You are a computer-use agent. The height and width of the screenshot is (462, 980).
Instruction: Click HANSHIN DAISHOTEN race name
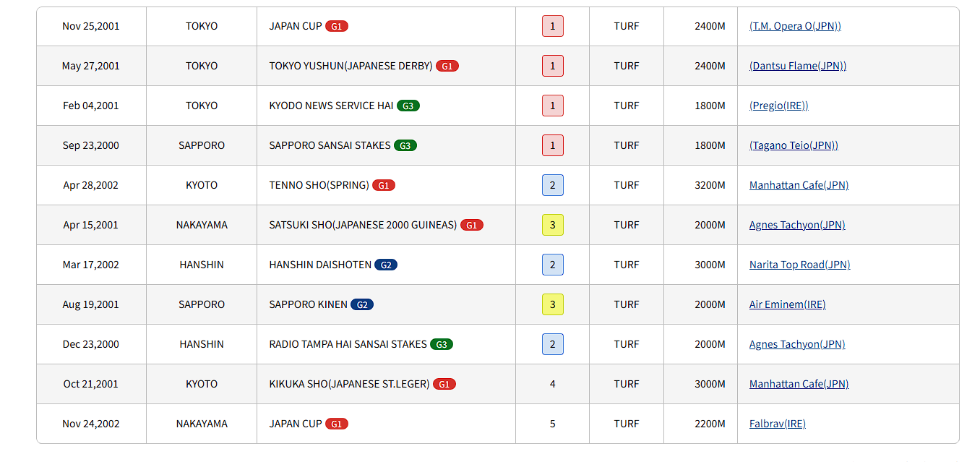point(320,265)
